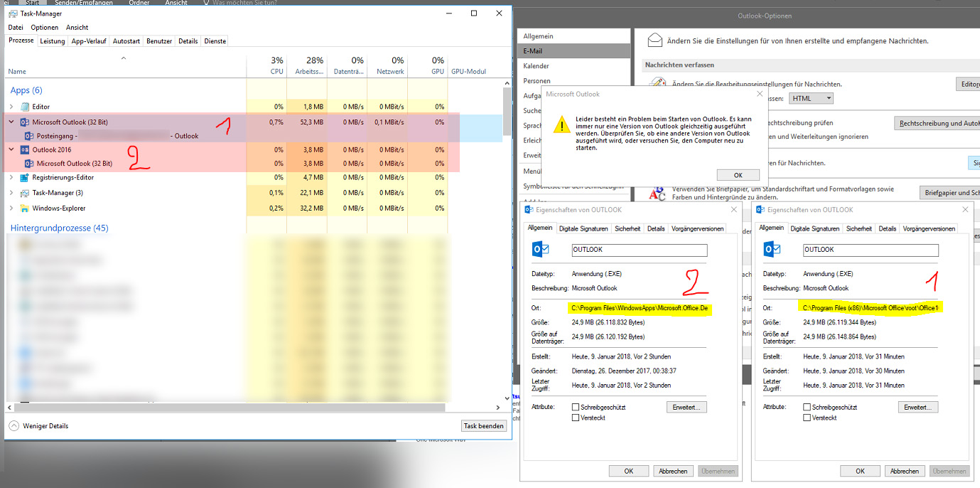
Task: Toggle Versteckt in right Eigenschaften dialog
Action: (x=807, y=418)
